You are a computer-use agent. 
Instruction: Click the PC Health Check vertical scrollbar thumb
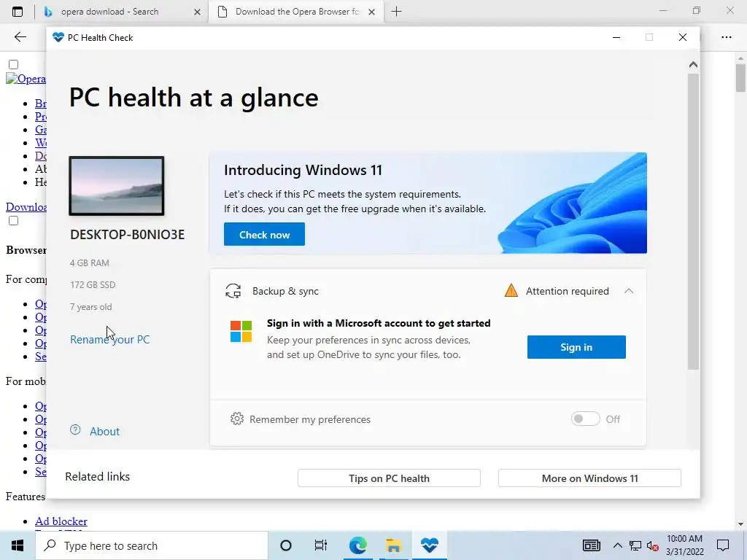[693, 222]
